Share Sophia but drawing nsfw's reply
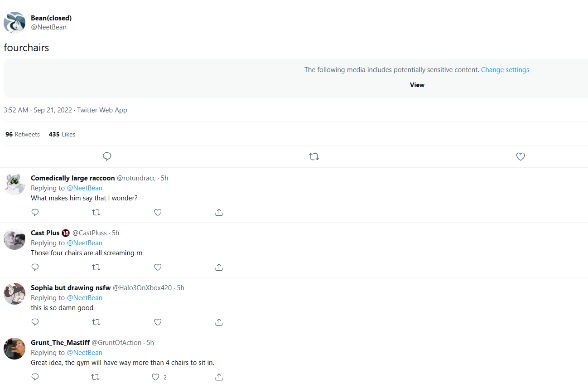588x384 pixels. coord(219,322)
